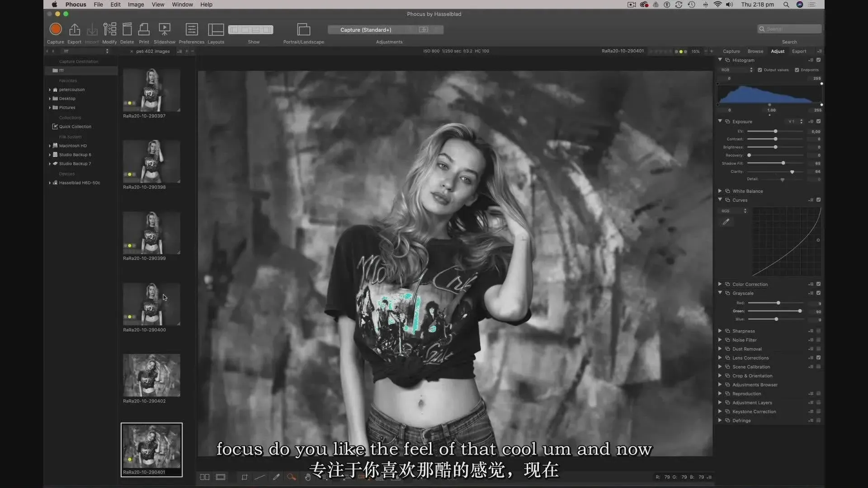Open macOS Spotlight search icon

pyautogui.click(x=786, y=5)
